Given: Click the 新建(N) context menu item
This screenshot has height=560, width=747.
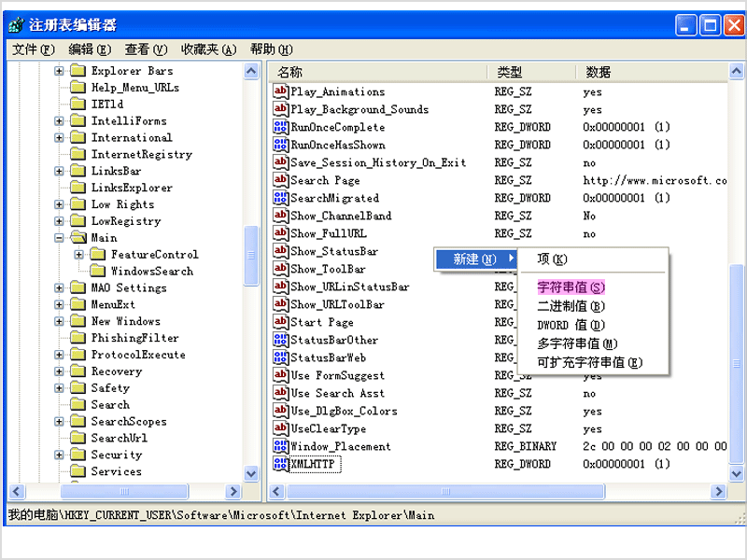Looking at the screenshot, I should 475,259.
